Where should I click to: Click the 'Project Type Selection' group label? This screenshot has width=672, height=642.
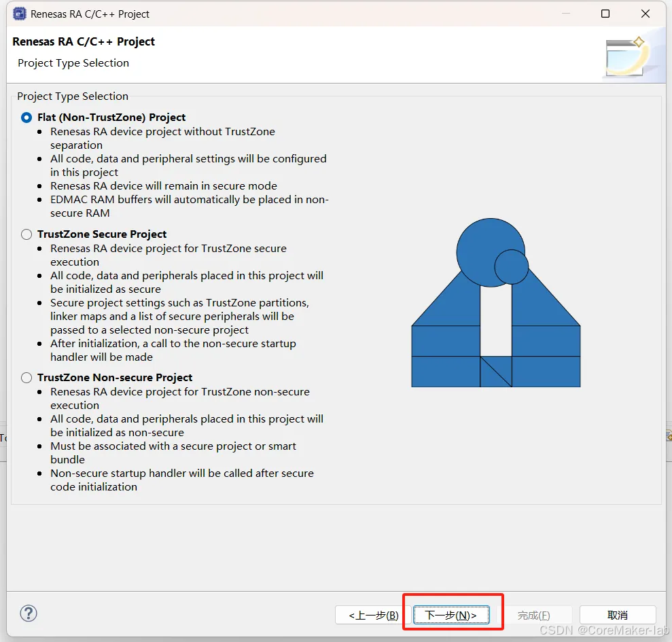coord(73,96)
